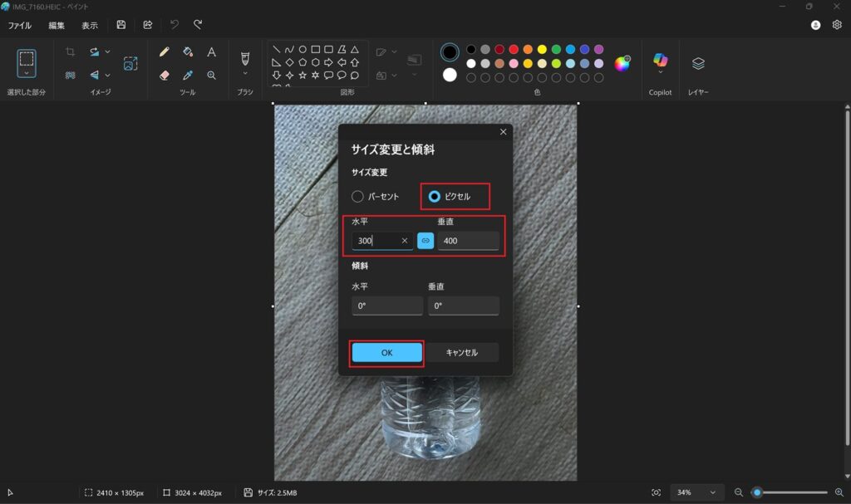Open the ファイル menu
Viewport: 851px width, 504px height.
click(20, 26)
